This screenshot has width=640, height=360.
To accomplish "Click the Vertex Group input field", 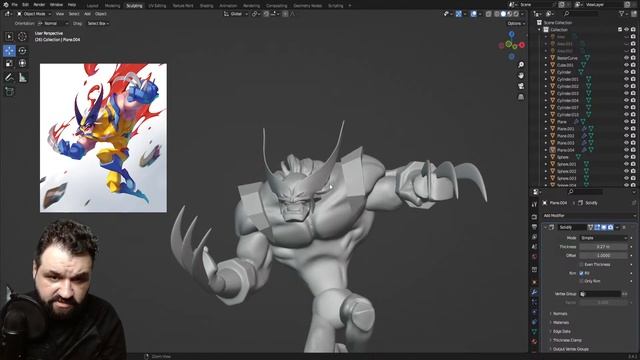I will [x=600, y=294].
